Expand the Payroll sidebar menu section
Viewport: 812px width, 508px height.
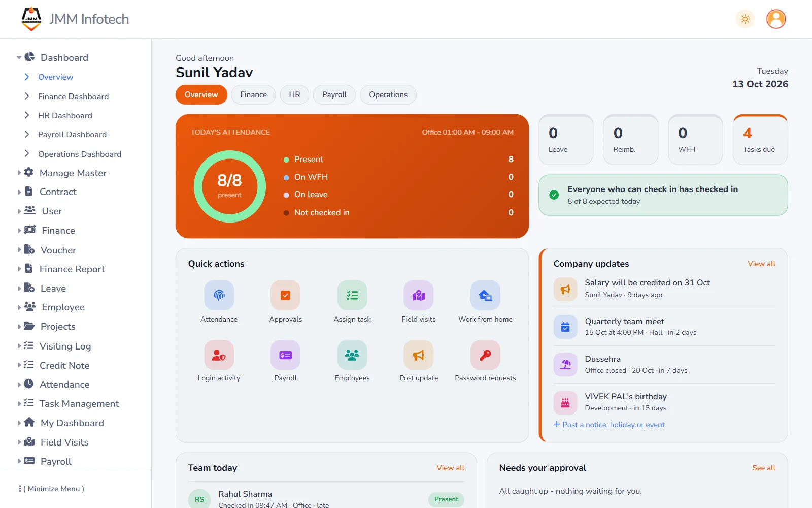coord(19,461)
